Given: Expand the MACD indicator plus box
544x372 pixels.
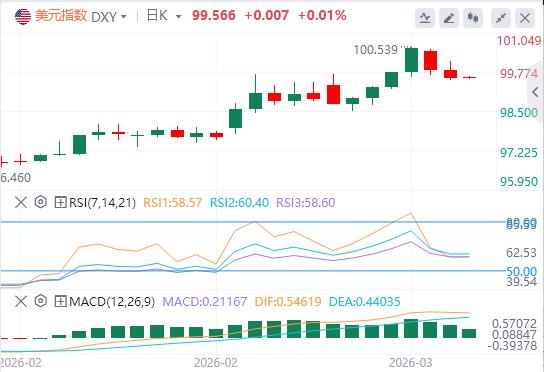Looking at the screenshot, I should point(60,302).
